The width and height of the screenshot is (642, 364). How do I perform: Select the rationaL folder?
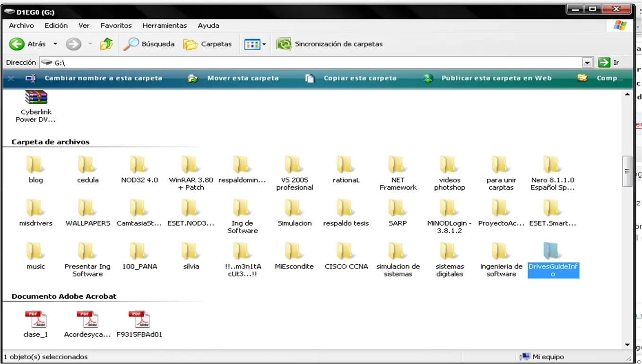pos(346,170)
